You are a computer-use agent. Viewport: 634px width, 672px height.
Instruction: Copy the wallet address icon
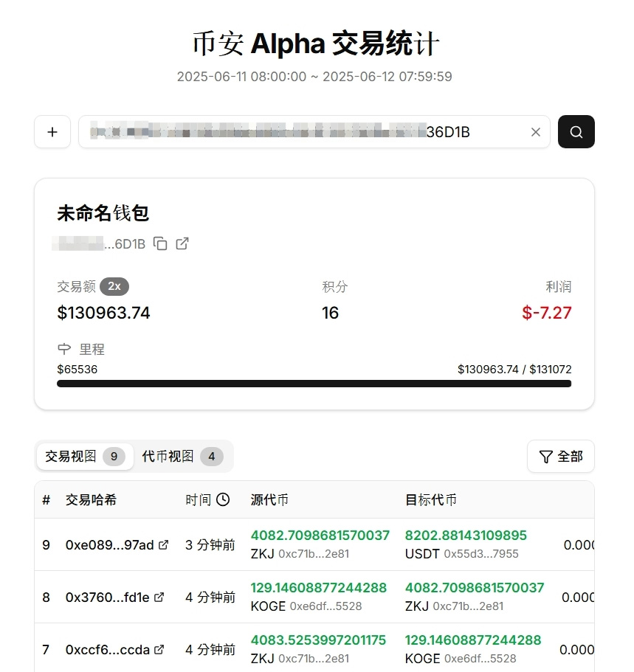(160, 243)
